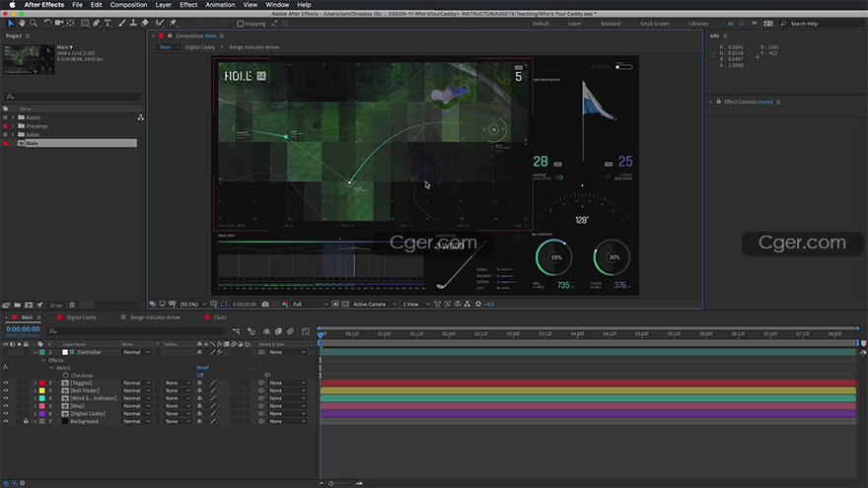Select the Unified Camera tool

[x=58, y=24]
